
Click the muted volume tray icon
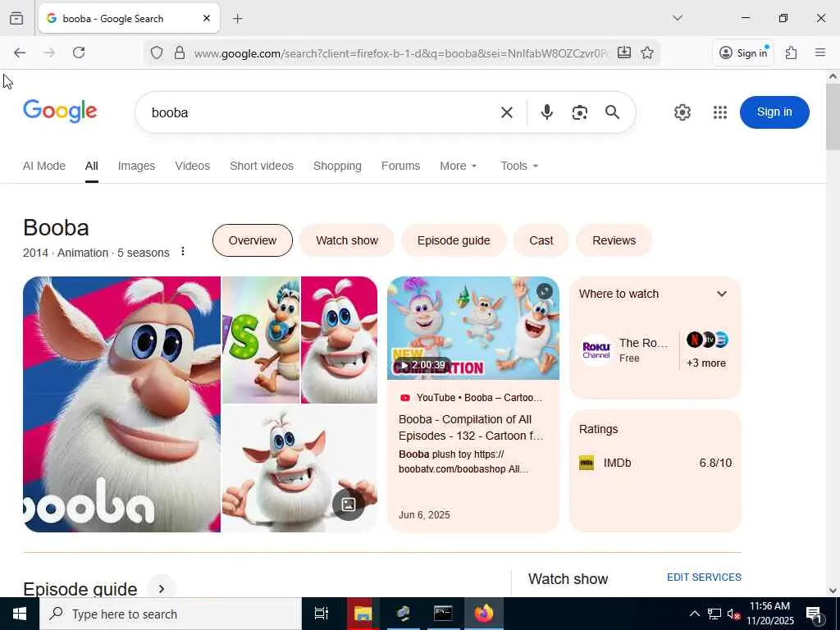pos(733,614)
